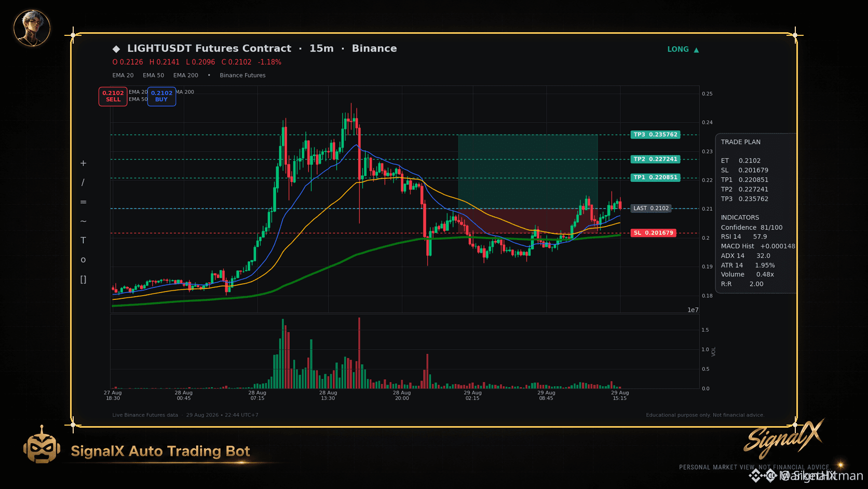Click the TP1 0.220851 price tag on chart

pyautogui.click(x=655, y=178)
